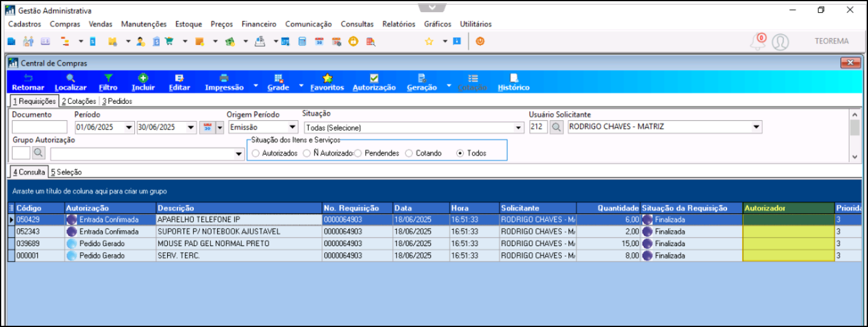This screenshot has height=327, width=868.
Task: Click the orange padlock icon in toolbar
Action: [353, 41]
